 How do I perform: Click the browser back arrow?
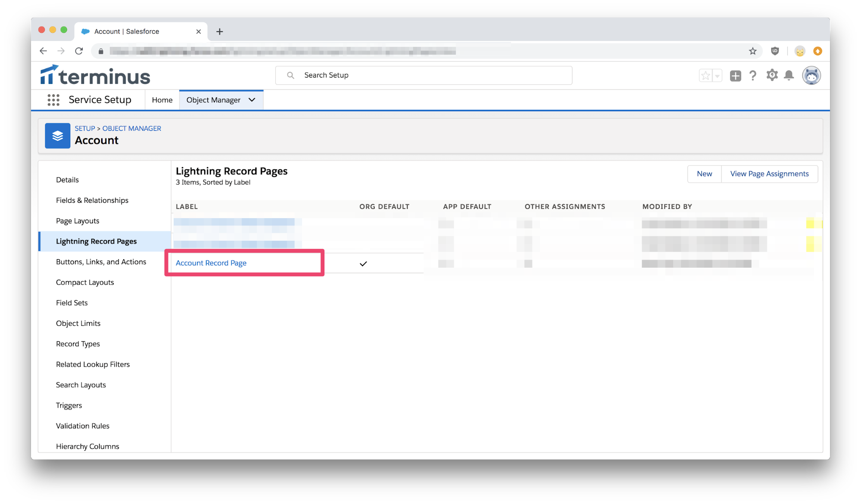pyautogui.click(x=43, y=51)
